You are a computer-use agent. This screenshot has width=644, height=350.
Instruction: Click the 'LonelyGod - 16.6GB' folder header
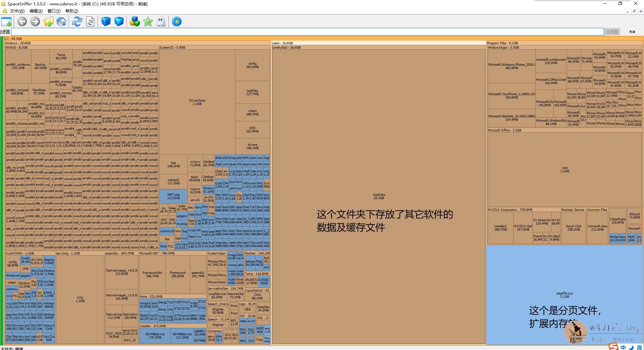coord(379,48)
